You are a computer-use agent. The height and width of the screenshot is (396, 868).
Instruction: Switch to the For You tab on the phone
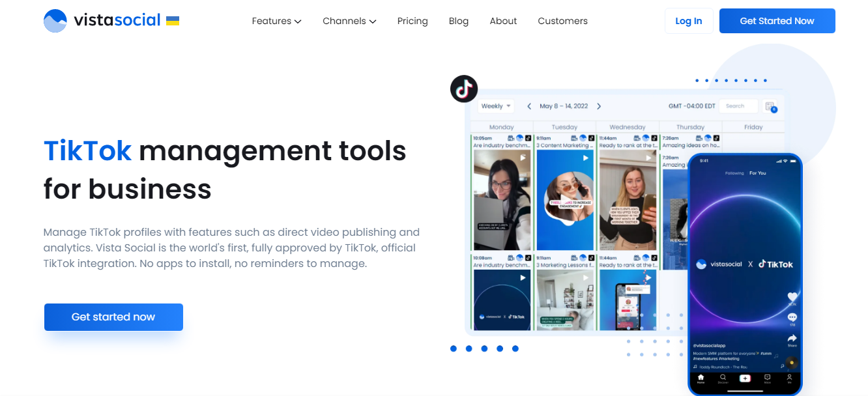tap(758, 173)
